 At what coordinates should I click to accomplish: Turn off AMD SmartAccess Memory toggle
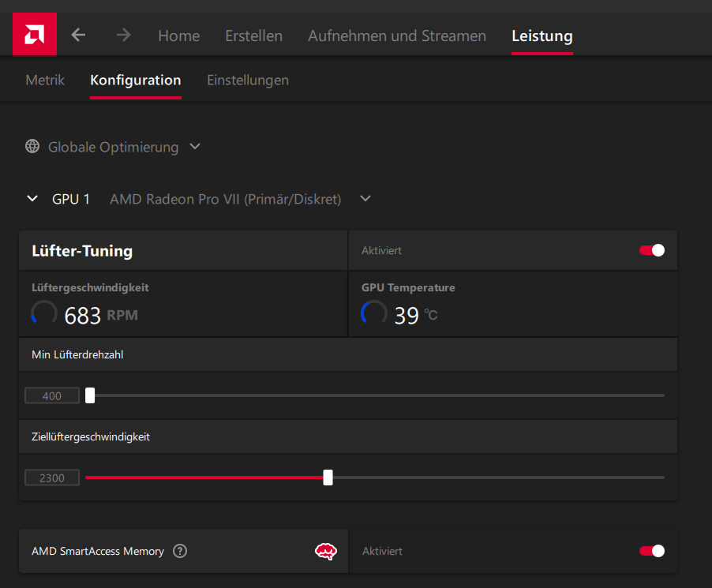(x=651, y=551)
